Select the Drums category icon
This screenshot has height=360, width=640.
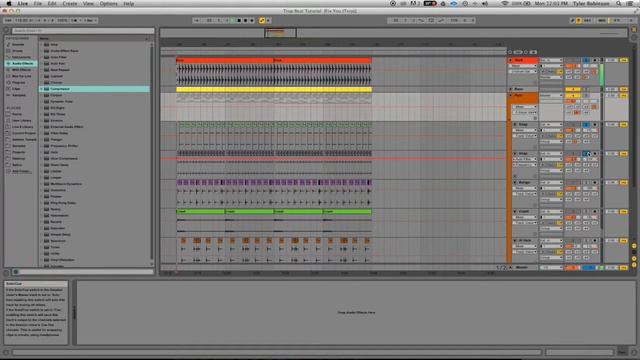click(x=8, y=51)
